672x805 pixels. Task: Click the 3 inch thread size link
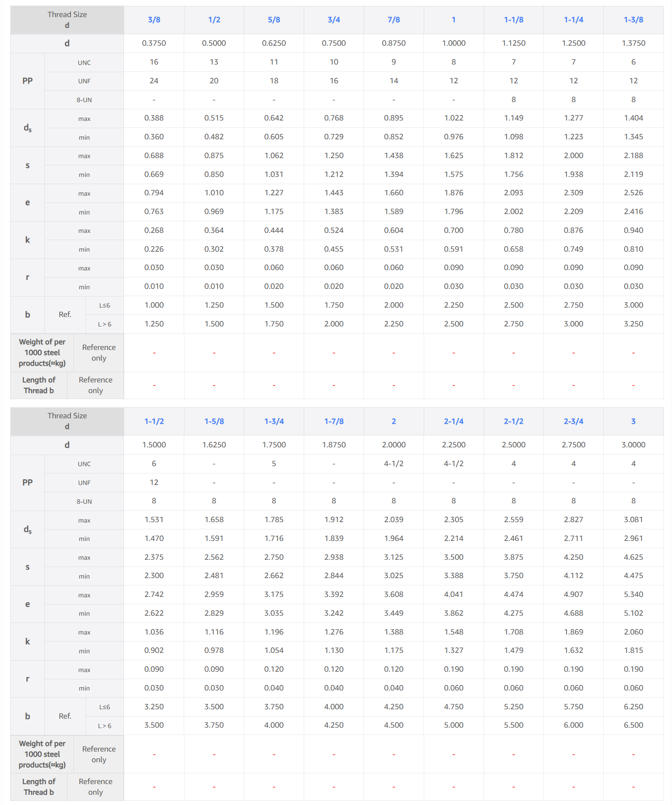point(633,421)
